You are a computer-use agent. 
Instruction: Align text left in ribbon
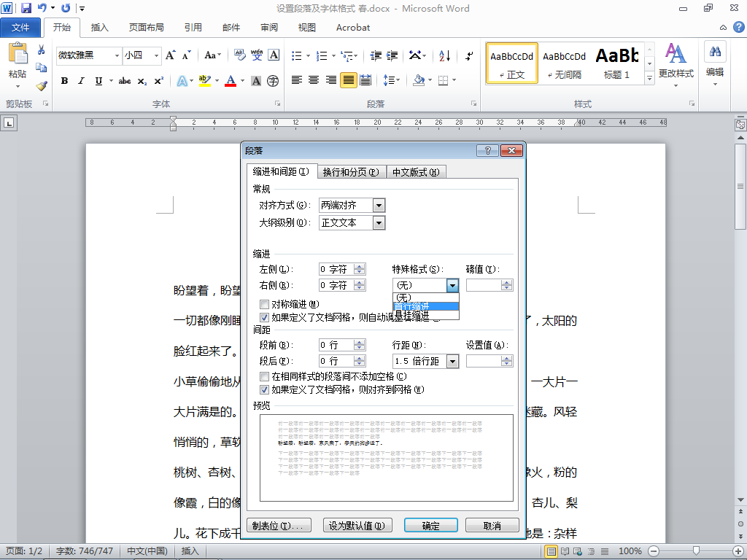click(297, 80)
